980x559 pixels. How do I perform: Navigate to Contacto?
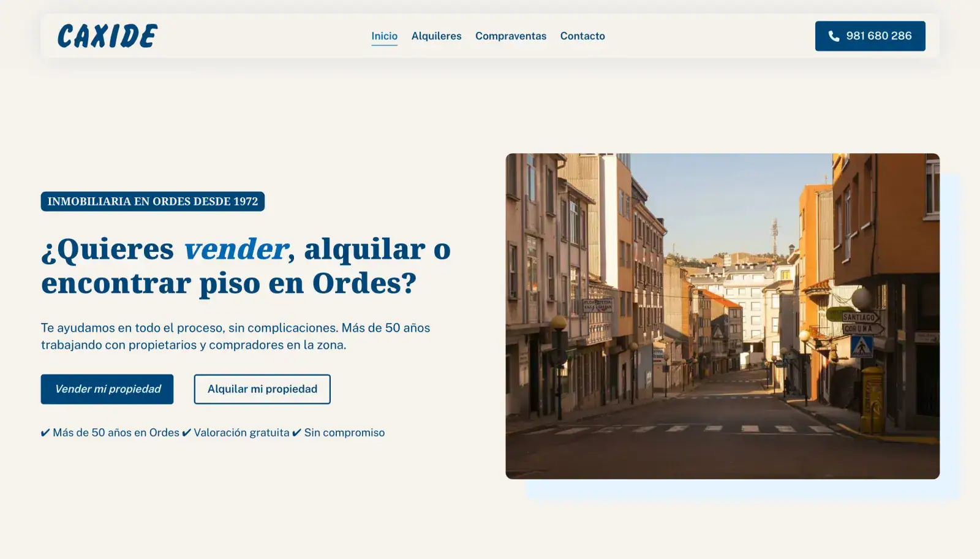pyautogui.click(x=582, y=36)
